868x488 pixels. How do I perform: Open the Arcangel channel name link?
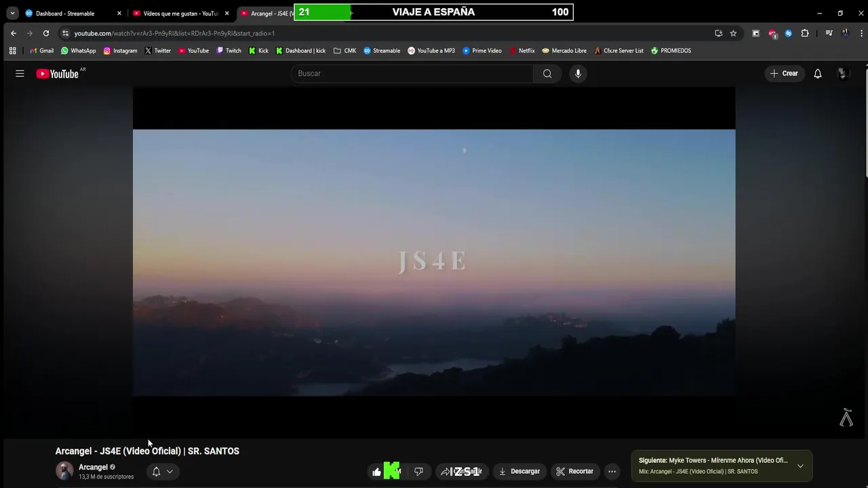pyautogui.click(x=93, y=467)
